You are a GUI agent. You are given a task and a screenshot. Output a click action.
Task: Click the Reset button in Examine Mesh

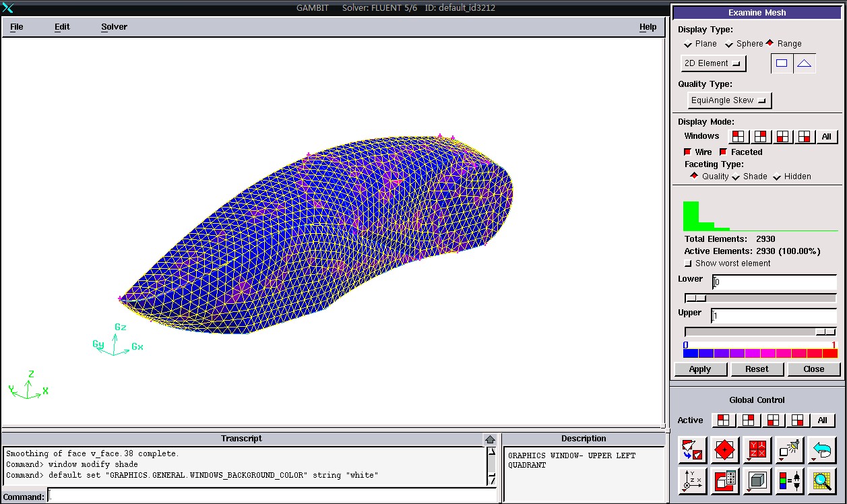(757, 369)
